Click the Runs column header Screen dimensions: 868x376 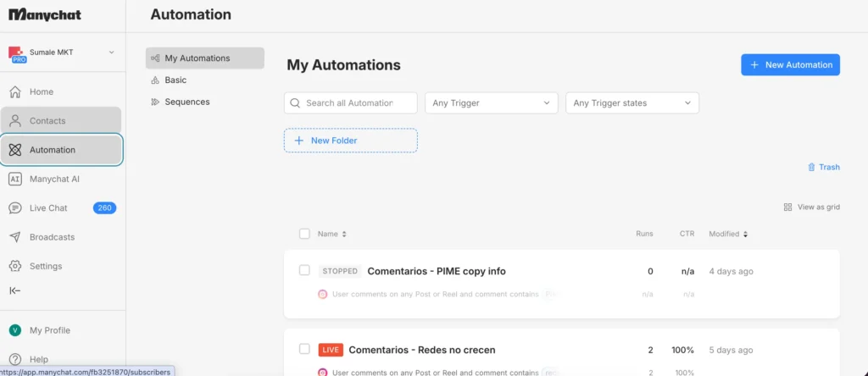click(644, 234)
